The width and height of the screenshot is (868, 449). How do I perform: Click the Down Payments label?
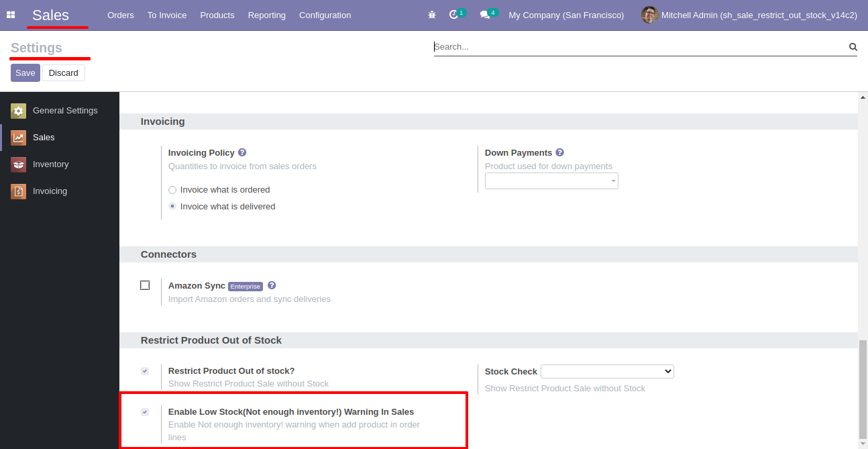click(519, 153)
